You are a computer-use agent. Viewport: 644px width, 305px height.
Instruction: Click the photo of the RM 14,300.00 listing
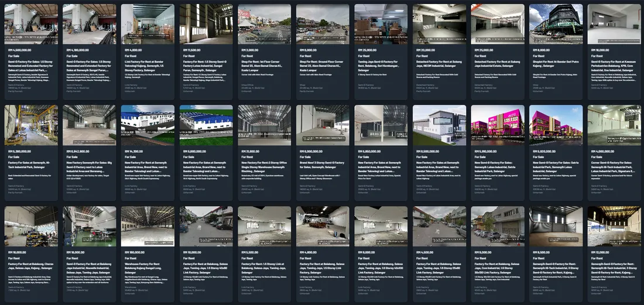(148, 125)
